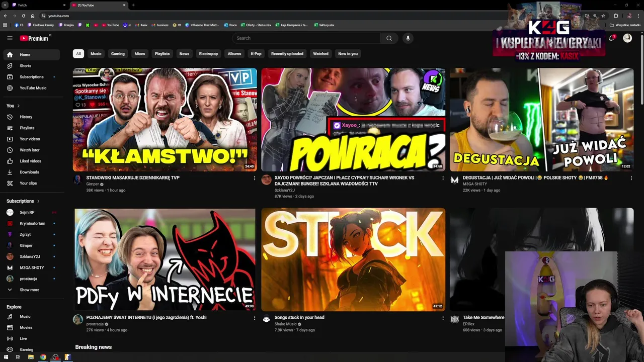This screenshot has width=644, height=362.
Task: Open File Explorer from taskbar
Action: click(x=31, y=357)
